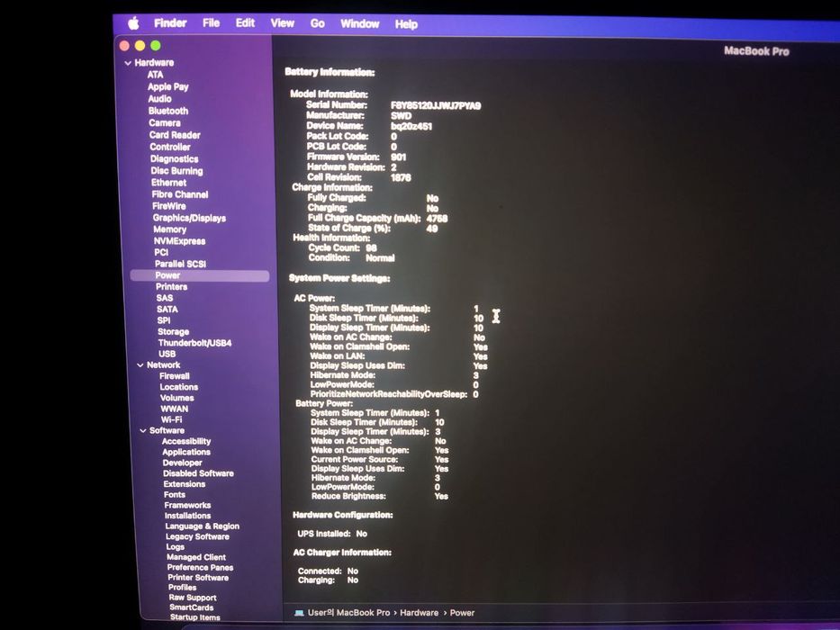Select USB in the sidebar
This screenshot has height=630, width=840.
[167, 354]
